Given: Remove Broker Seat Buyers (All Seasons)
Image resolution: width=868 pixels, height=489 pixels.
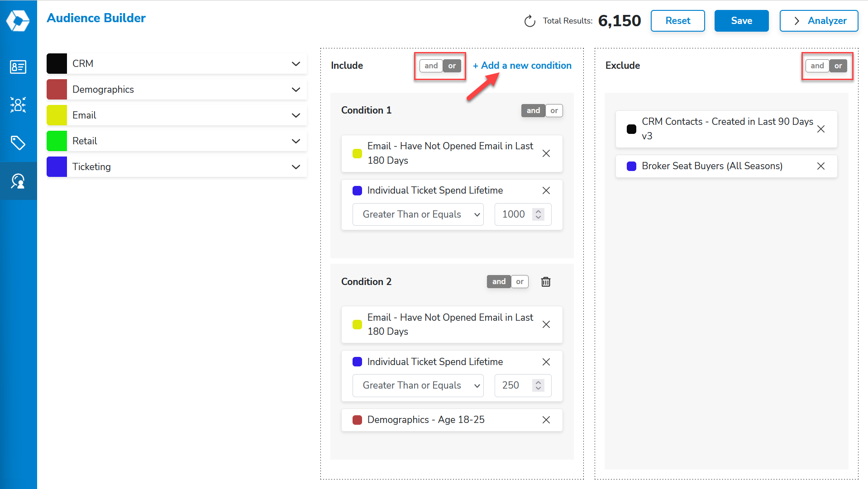Looking at the screenshot, I should [821, 166].
